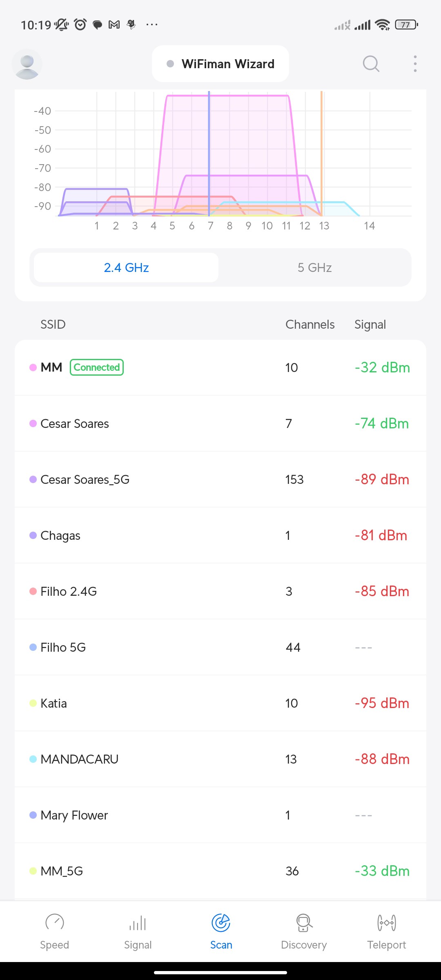Sort by the Signal column header
Image resolution: width=441 pixels, height=980 pixels.
[370, 325]
